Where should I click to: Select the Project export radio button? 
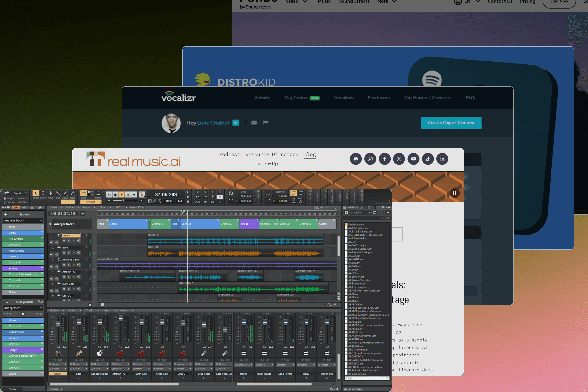[5, 198]
